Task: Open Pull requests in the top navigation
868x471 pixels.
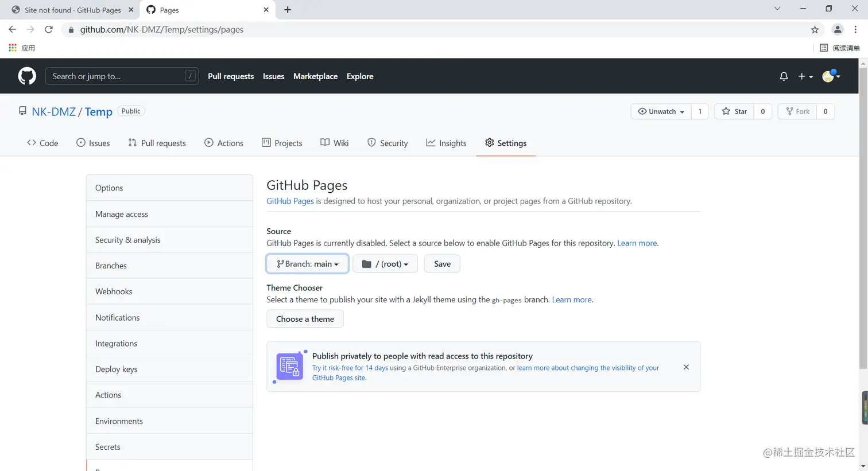Action: (231, 76)
